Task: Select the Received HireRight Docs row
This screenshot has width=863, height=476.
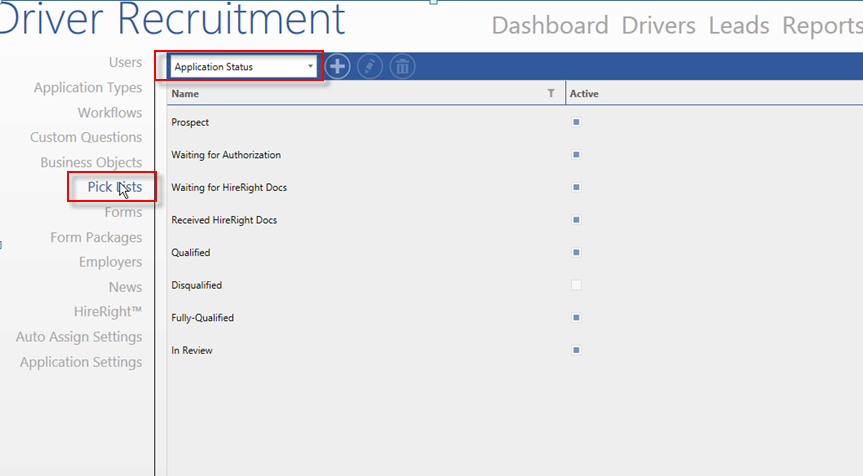Action: 224,220
